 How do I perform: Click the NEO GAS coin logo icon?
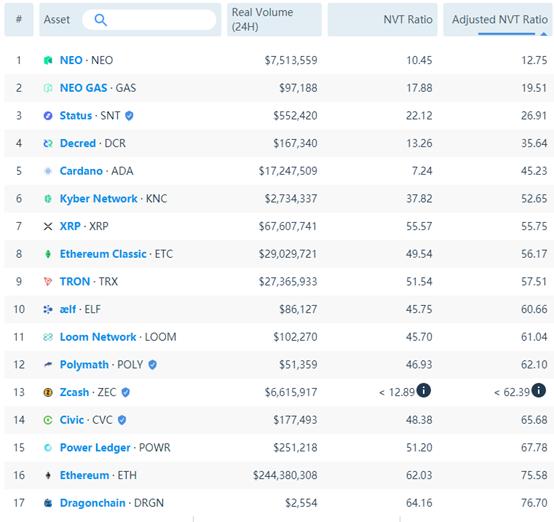pyautogui.click(x=48, y=88)
